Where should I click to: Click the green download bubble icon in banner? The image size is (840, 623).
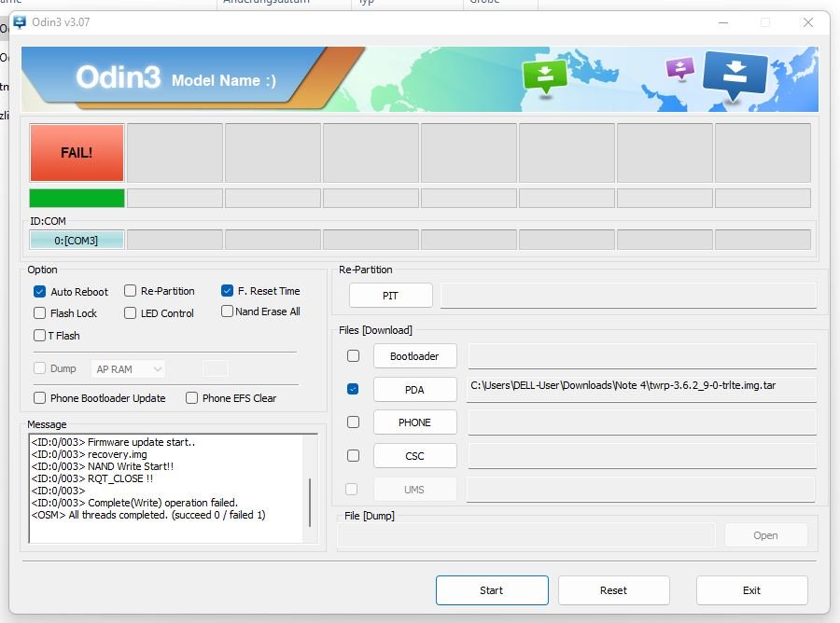pyautogui.click(x=545, y=77)
